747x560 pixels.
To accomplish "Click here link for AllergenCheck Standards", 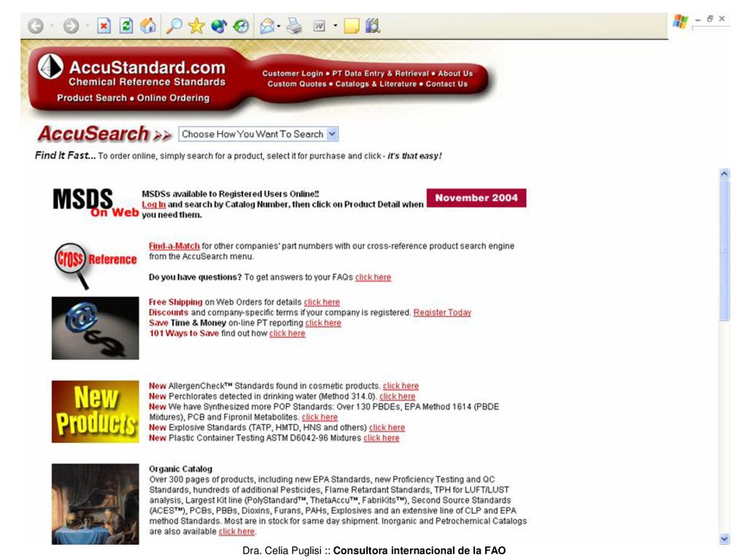I will [400, 386].
